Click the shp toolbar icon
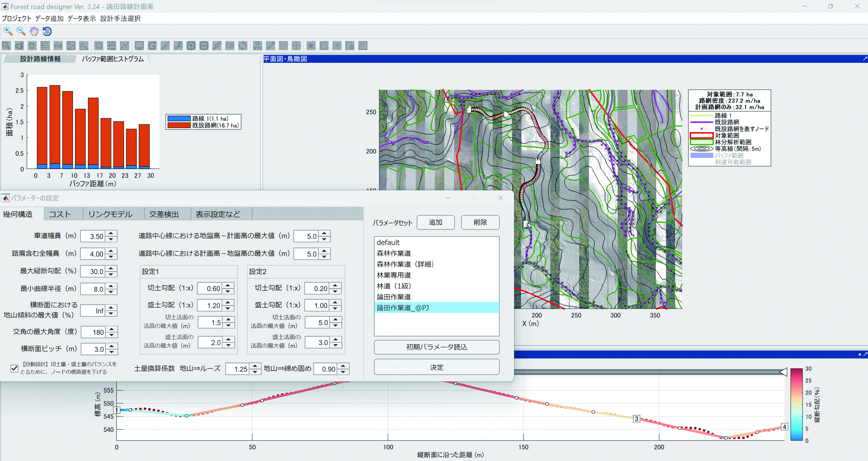Image resolution: width=868 pixels, height=461 pixels. pyautogui.click(x=58, y=46)
